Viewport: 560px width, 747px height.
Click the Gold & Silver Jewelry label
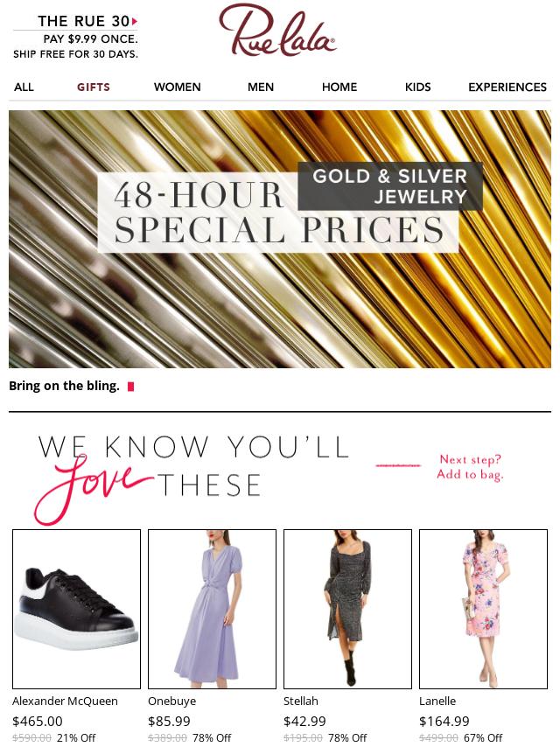click(390, 186)
